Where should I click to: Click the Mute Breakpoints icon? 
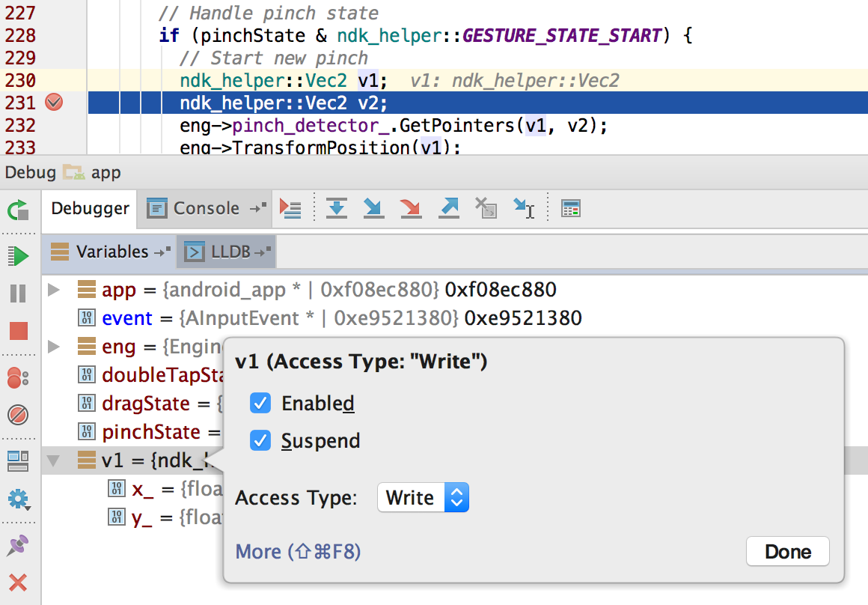(x=18, y=413)
